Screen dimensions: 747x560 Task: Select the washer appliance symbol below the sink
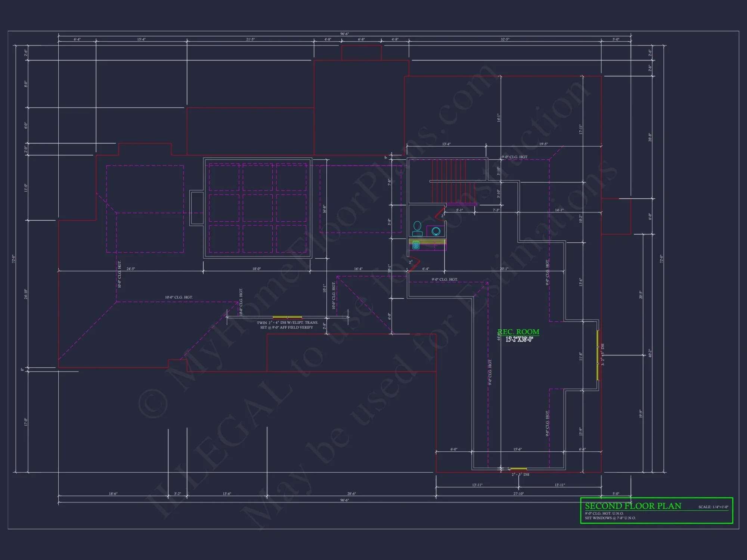(x=416, y=246)
